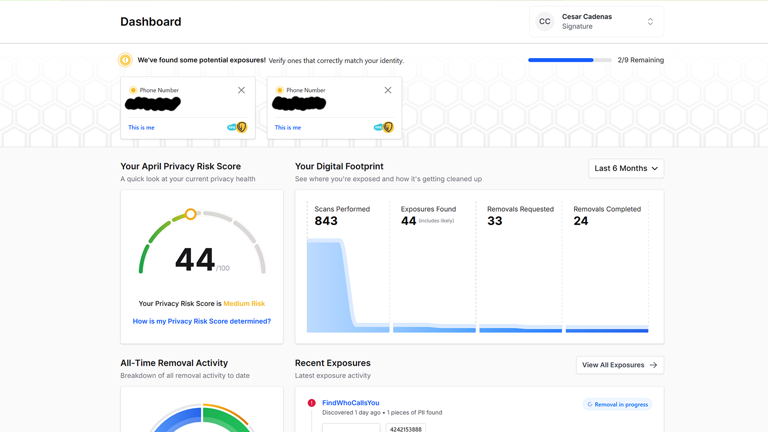Click the red alert icon next to FindWhoCallsYou
Screen dimensions: 768x432
pos(312,403)
